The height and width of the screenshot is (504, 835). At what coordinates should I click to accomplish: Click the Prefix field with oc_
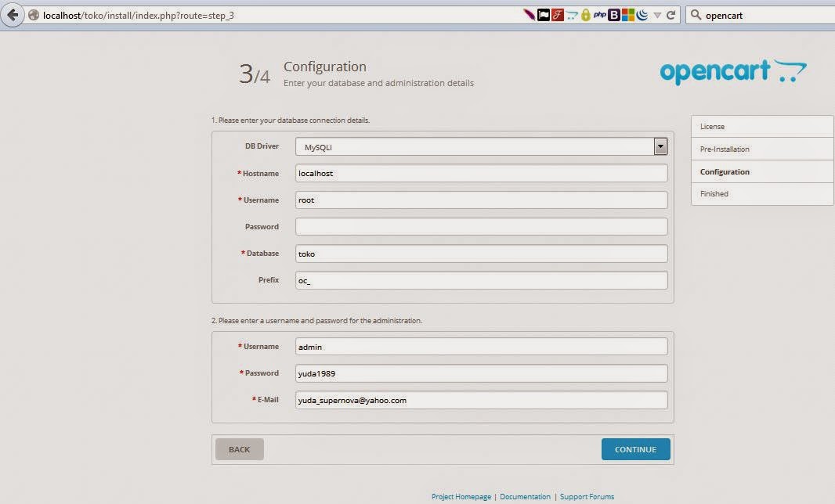482,280
